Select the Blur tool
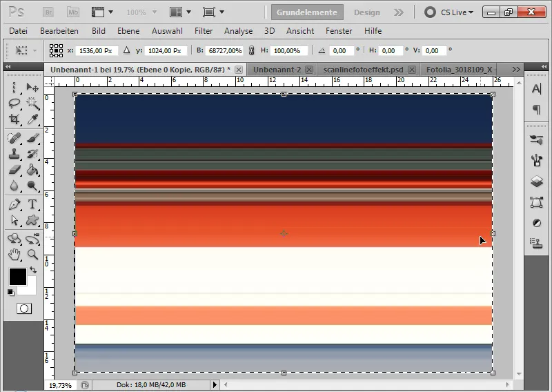The height and width of the screenshot is (392, 552). [14, 186]
